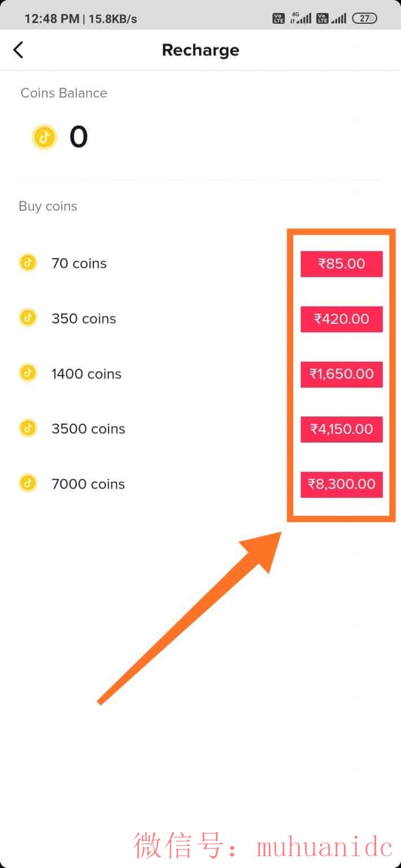This screenshot has height=868, width=401.
Task: Tap the 1400 coins label
Action: click(x=86, y=374)
